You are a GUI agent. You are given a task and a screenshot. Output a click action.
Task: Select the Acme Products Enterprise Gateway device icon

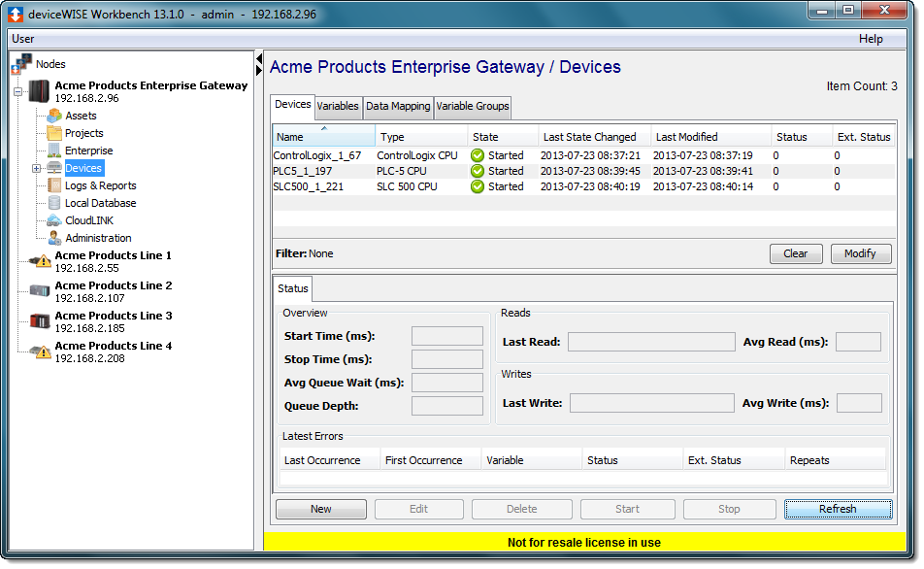[x=39, y=90]
